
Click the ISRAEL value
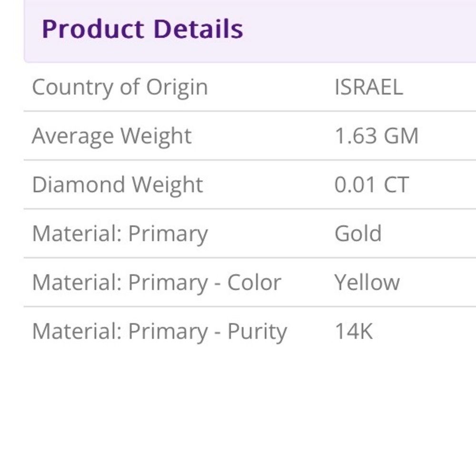tap(368, 88)
